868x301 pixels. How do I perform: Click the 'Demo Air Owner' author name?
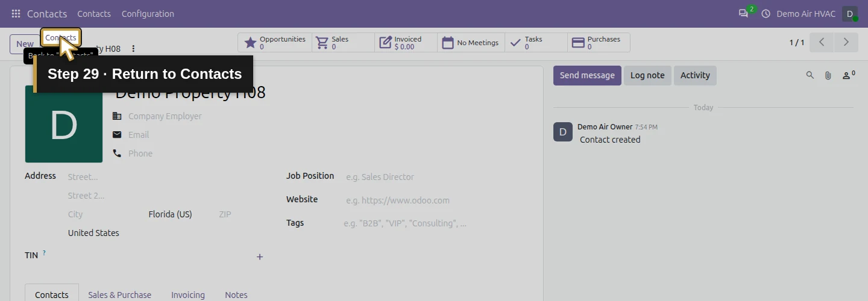[605, 127]
